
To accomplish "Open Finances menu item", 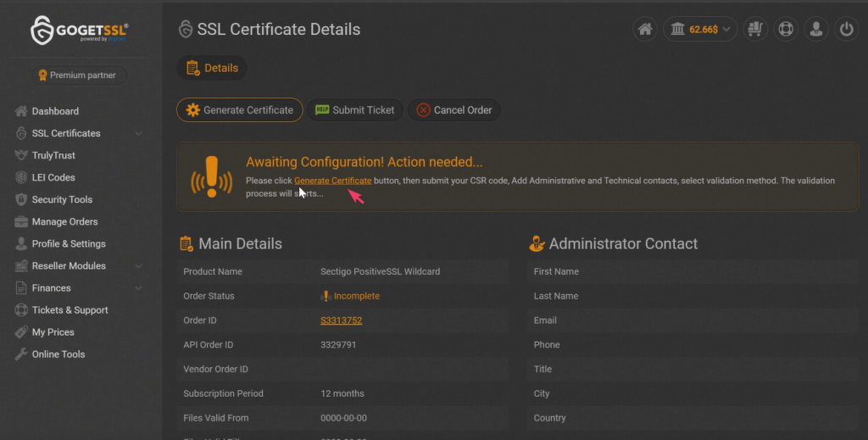I will 52,288.
